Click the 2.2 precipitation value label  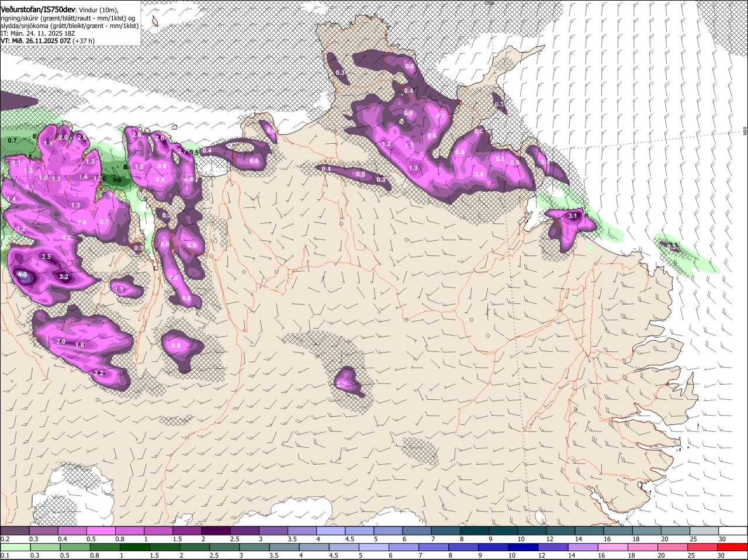coord(99,372)
